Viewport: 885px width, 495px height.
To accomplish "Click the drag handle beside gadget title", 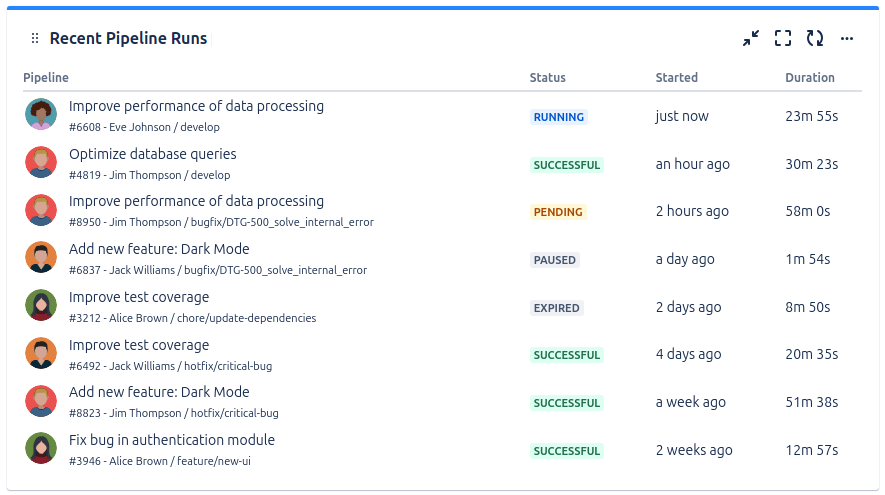I will (x=35, y=39).
